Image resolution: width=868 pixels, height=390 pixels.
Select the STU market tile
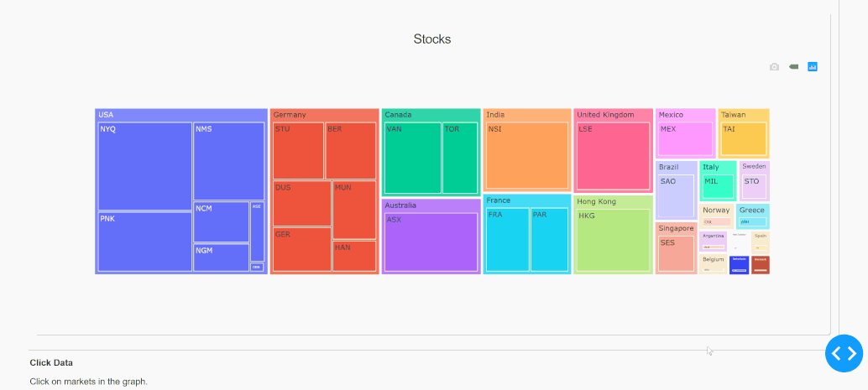[x=298, y=150]
